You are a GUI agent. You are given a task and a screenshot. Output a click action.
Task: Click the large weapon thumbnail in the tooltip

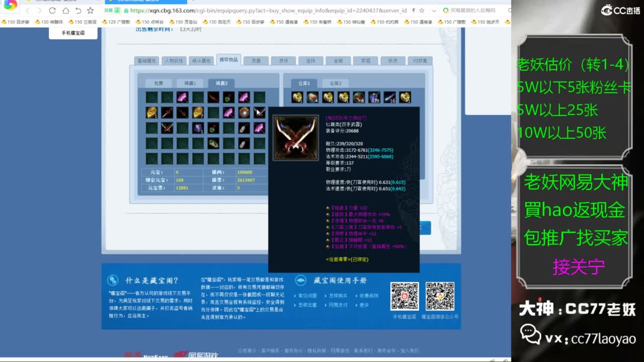pyautogui.click(x=296, y=138)
